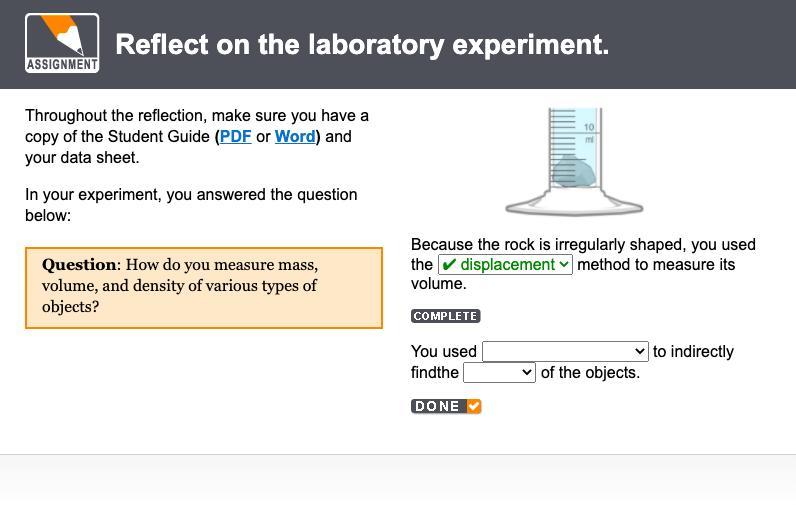
Task: Click the "Reflect on the laboratory experiment" heading
Action: point(362,45)
